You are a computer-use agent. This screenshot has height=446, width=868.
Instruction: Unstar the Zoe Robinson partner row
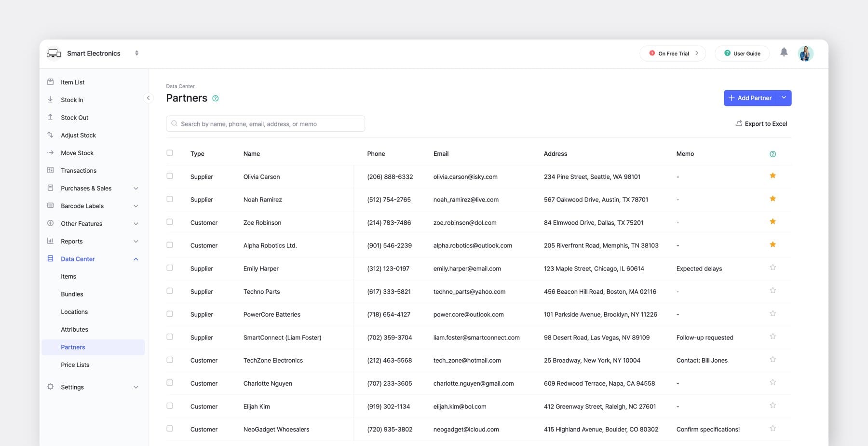773,221
